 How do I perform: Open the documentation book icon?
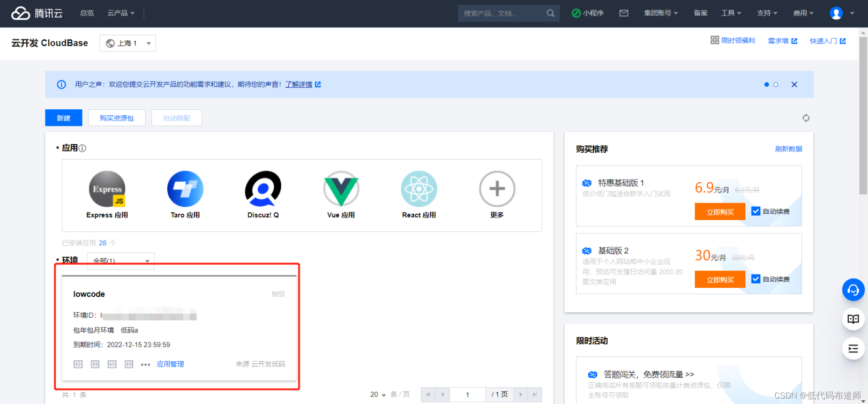click(x=854, y=319)
